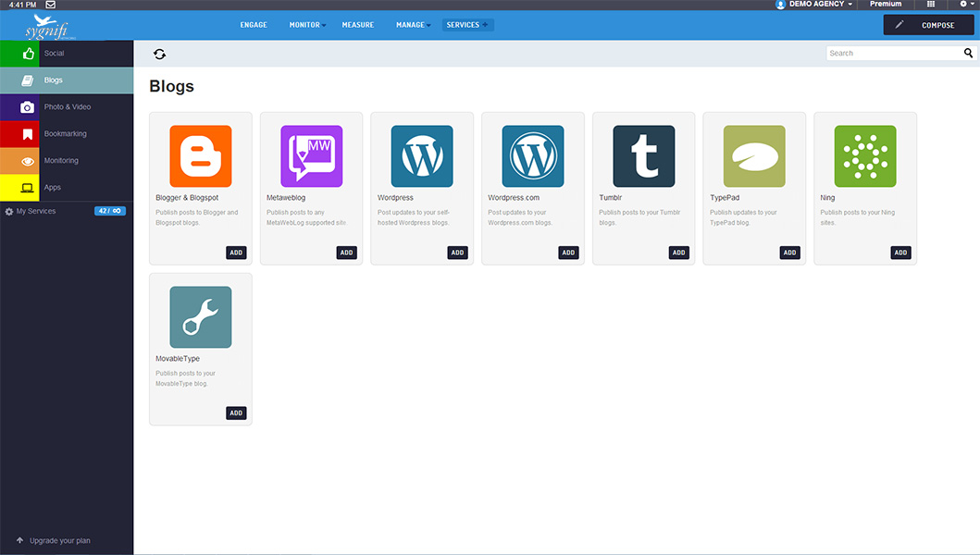Click the refresh icon above Blogs
Screen dimensions: 980x555
click(x=159, y=55)
